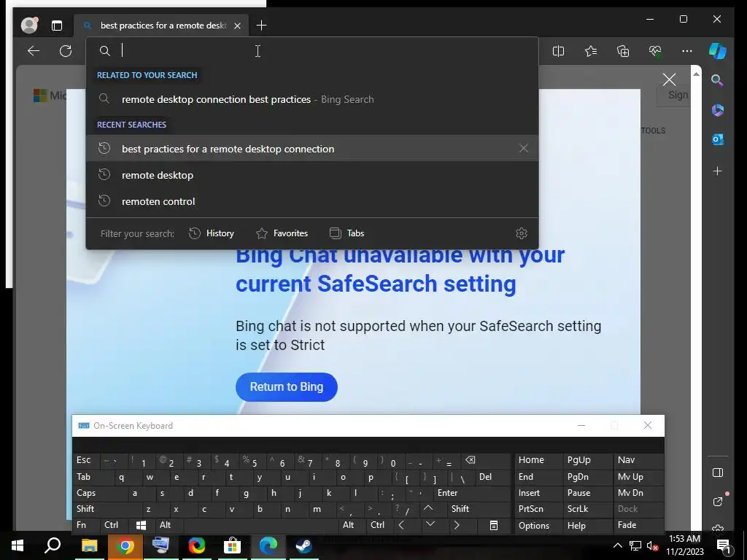This screenshot has height=560, width=747.
Task: Toggle Nav key on On-Screen Keyboard
Action: [x=638, y=461]
